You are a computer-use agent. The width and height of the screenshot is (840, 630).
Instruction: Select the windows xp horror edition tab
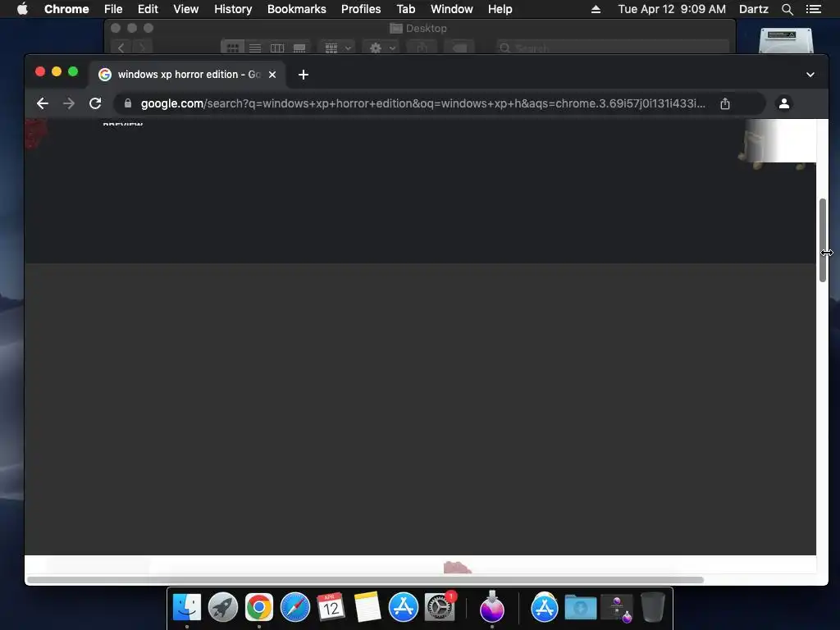point(188,75)
